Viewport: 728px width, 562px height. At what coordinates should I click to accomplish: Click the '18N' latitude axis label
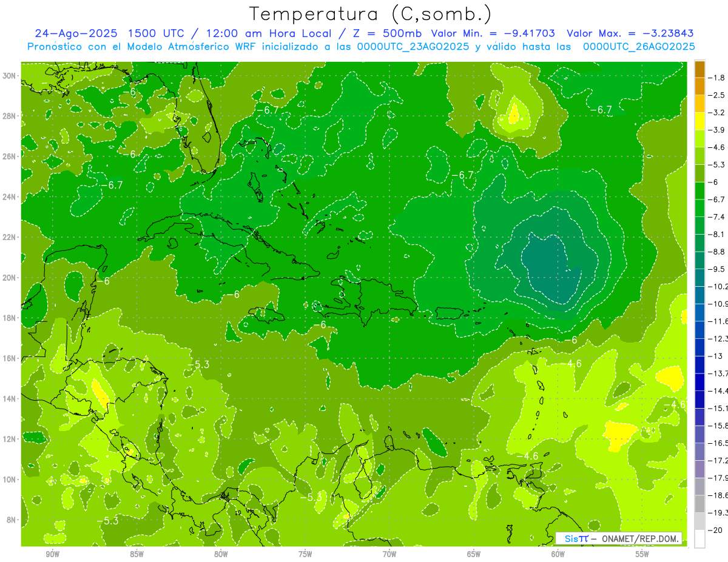tap(9, 318)
